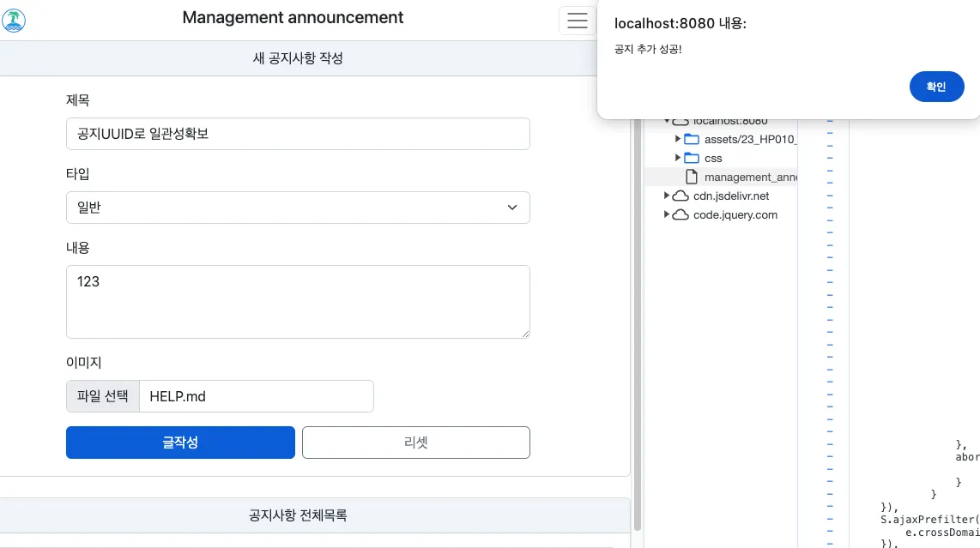Click the 내용 content textarea

[298, 302]
